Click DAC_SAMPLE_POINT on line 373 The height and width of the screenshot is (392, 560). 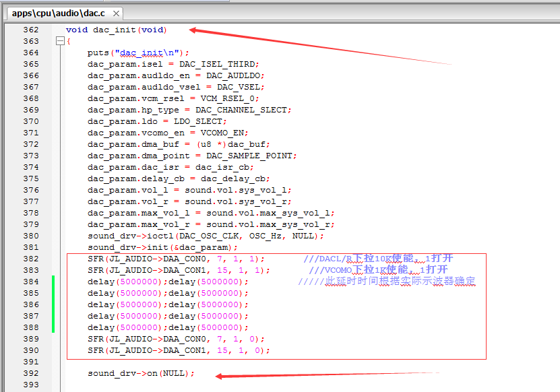pyautogui.click(x=249, y=156)
